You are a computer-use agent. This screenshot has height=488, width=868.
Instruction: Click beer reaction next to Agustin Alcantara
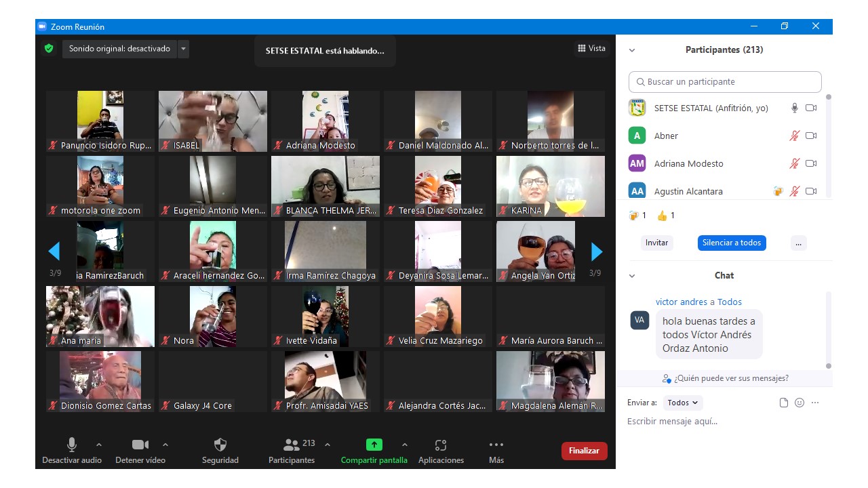pos(778,191)
